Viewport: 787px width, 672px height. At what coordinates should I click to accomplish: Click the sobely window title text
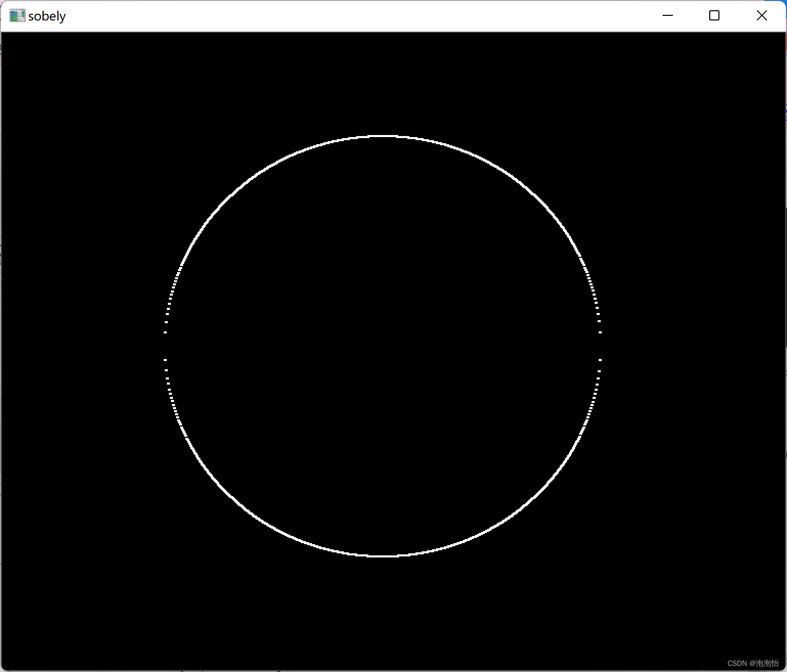[47, 16]
